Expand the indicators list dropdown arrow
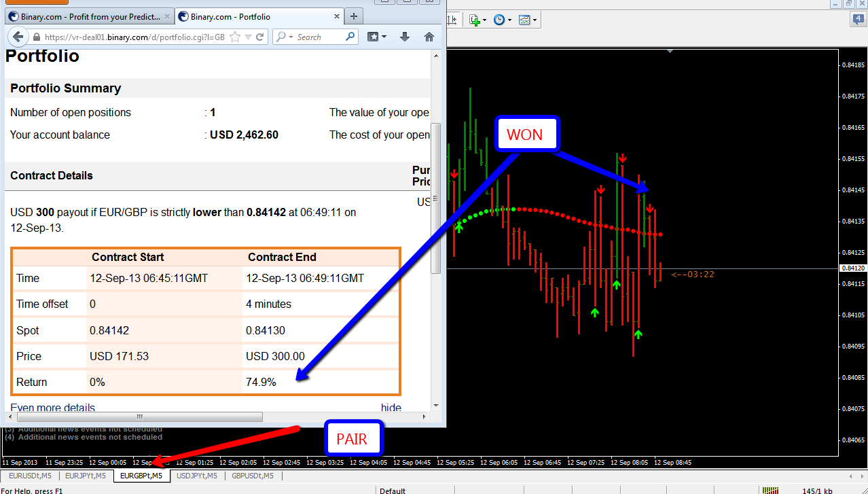 coord(484,20)
